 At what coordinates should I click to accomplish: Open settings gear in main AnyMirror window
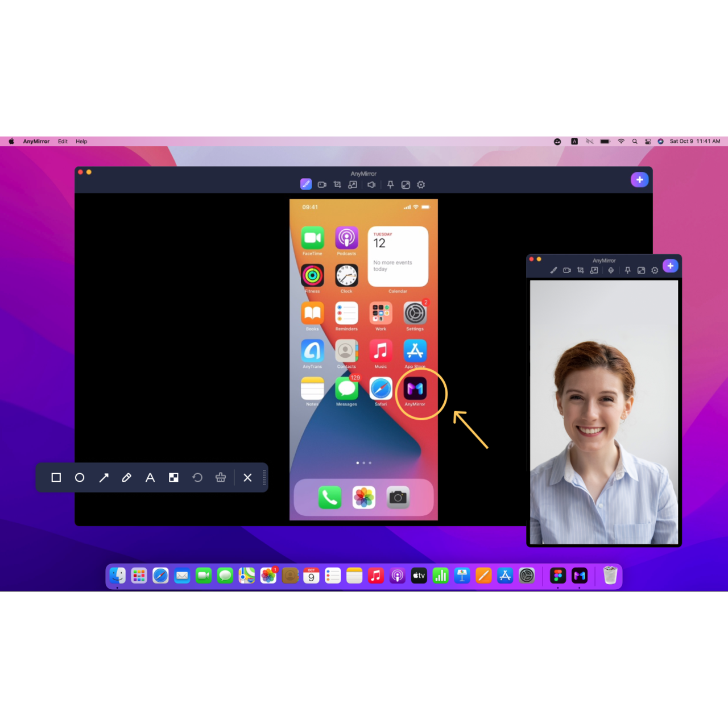(x=421, y=185)
